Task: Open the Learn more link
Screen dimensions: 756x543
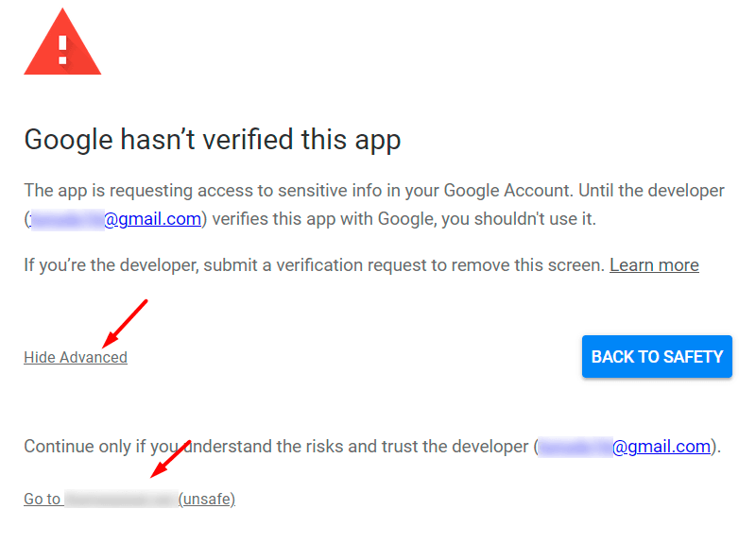Action: pyautogui.click(x=654, y=265)
